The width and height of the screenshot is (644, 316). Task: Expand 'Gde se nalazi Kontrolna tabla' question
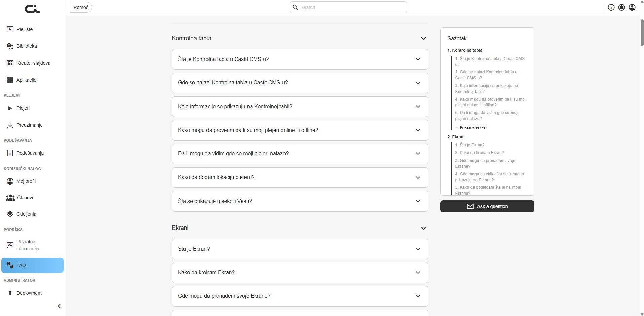tap(300, 83)
